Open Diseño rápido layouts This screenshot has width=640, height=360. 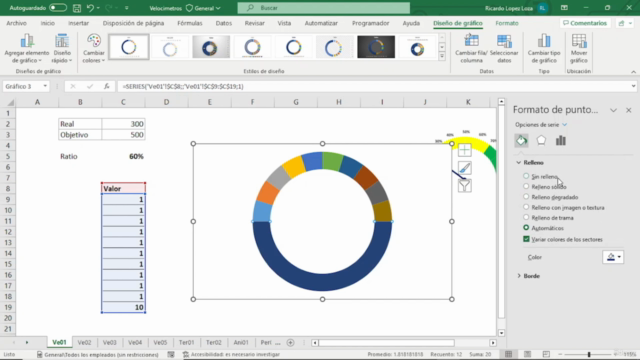[62, 49]
